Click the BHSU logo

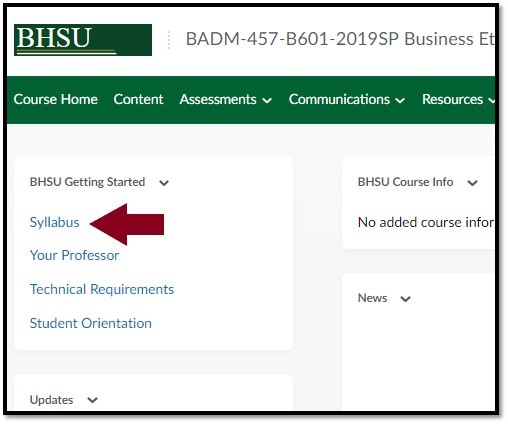pyautogui.click(x=83, y=40)
